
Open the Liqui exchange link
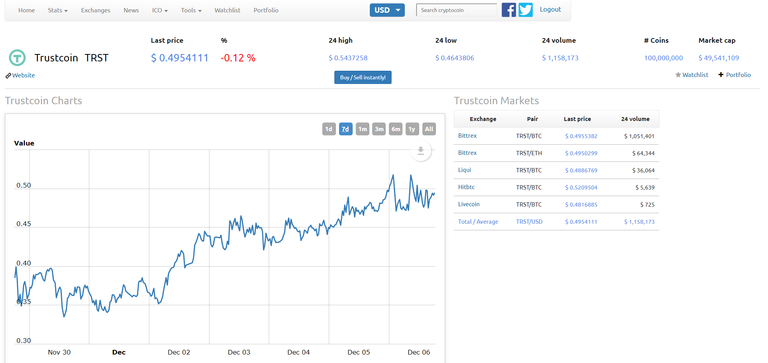464,170
